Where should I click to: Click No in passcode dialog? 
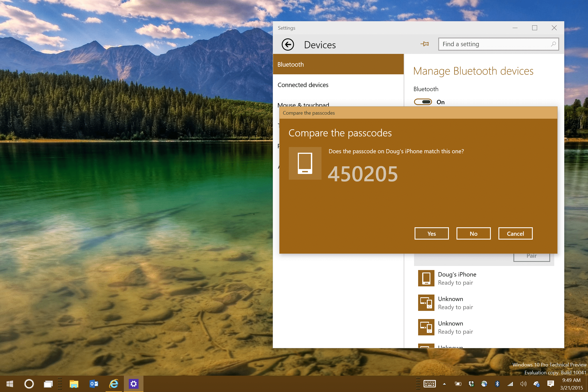coord(473,234)
